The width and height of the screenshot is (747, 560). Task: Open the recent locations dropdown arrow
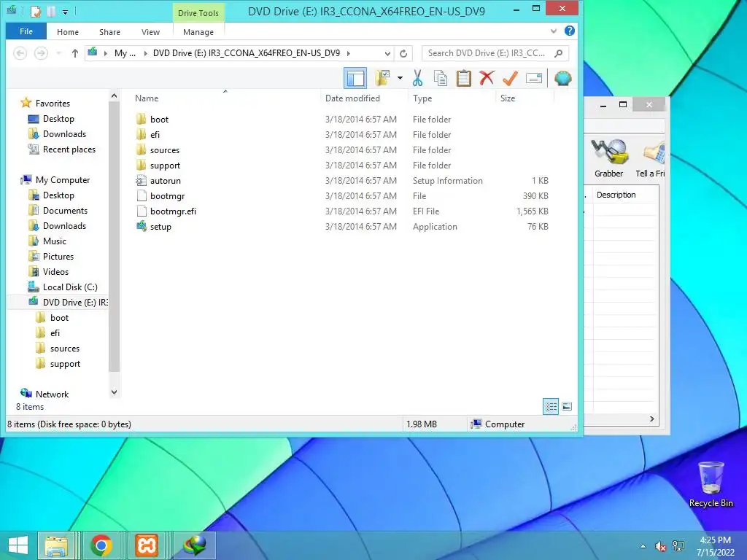[58, 52]
